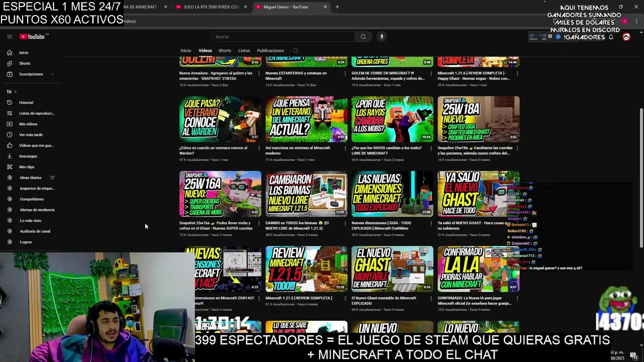This screenshot has width=644, height=362.
Task: Open the channel Listas tab
Action: coord(244,50)
